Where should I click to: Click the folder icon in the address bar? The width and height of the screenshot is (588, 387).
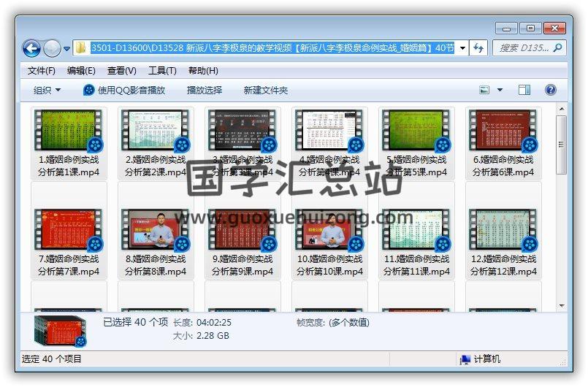click(x=80, y=47)
